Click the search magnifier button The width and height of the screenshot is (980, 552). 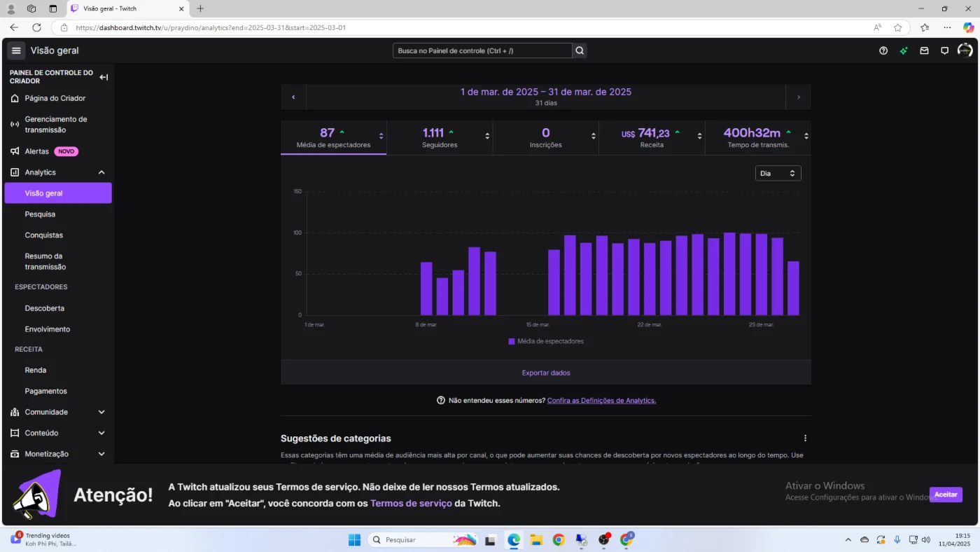click(x=580, y=50)
